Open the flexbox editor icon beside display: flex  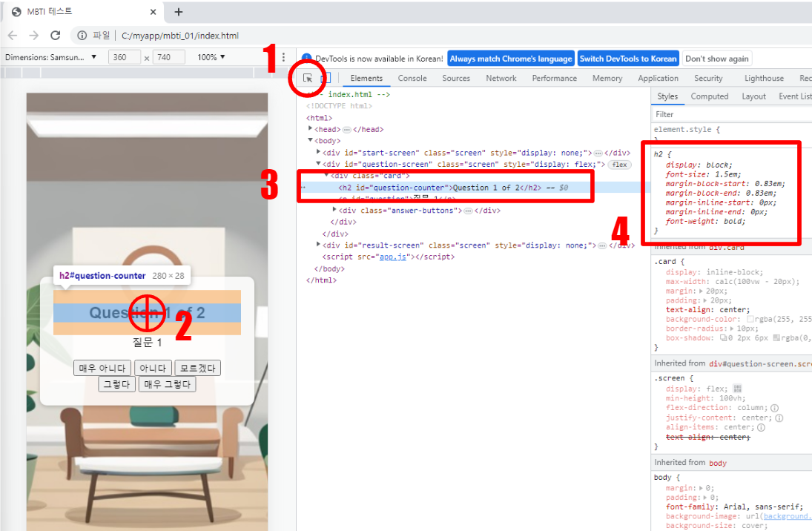[x=737, y=389]
